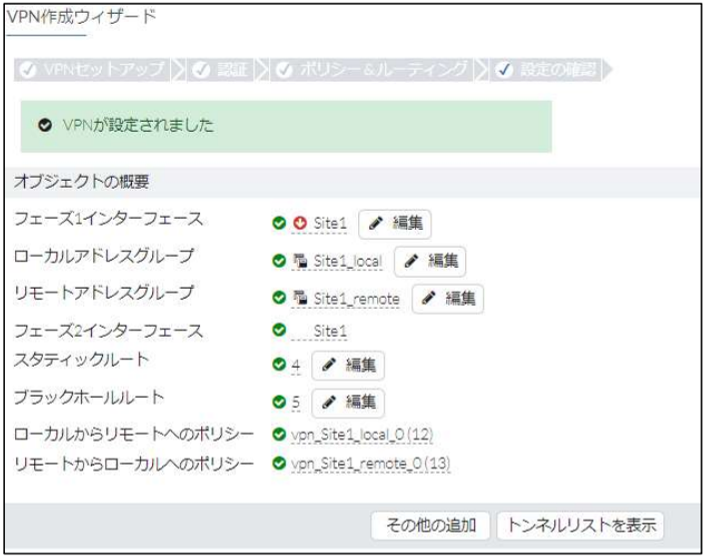Screen dimensions: 705x558
Task: Click green check icon for ローカルからリモートへのポリシー
Action: (279, 434)
